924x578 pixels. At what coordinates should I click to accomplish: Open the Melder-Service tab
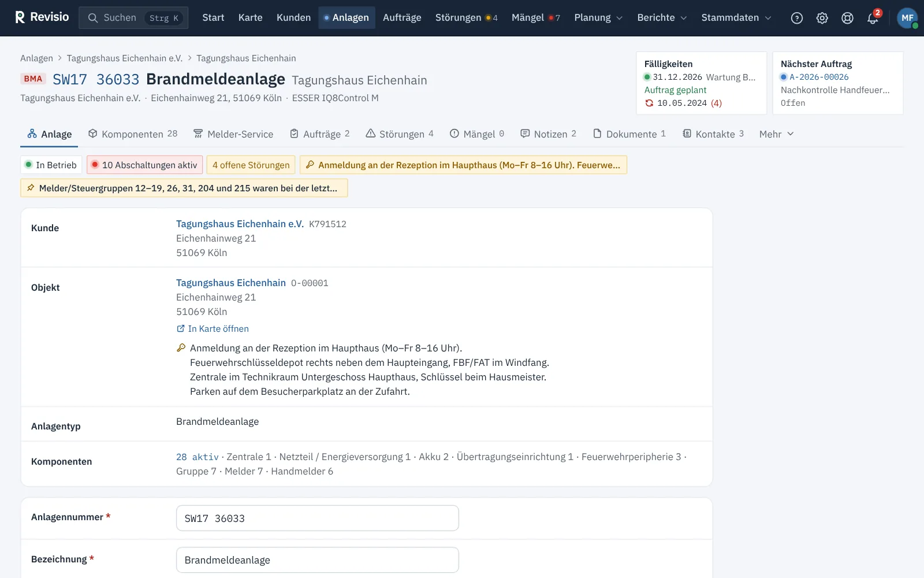[x=233, y=134]
